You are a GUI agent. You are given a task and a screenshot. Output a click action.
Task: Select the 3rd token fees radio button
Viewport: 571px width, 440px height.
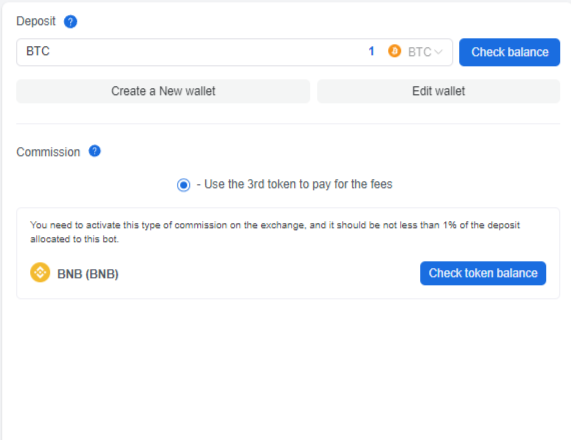[x=184, y=185]
